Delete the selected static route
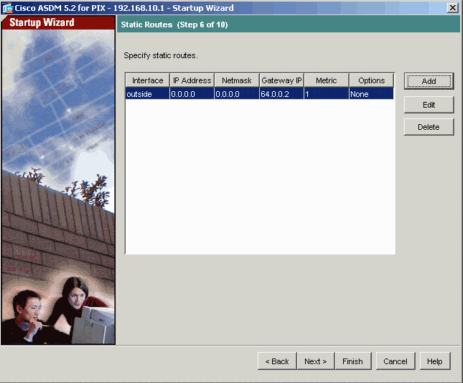The width and height of the screenshot is (463, 383). [x=429, y=127]
